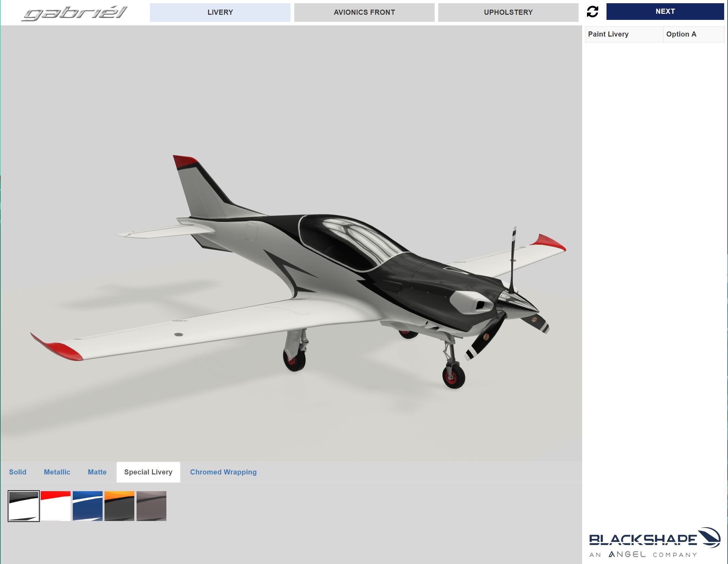Select the orange-accented Special Livery swatch
The height and width of the screenshot is (564, 728).
click(x=119, y=505)
